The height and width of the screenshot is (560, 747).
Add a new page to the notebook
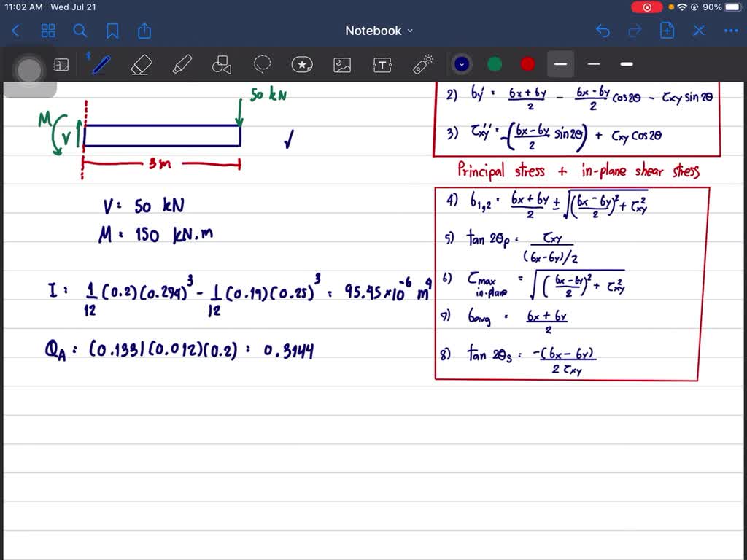[667, 31]
